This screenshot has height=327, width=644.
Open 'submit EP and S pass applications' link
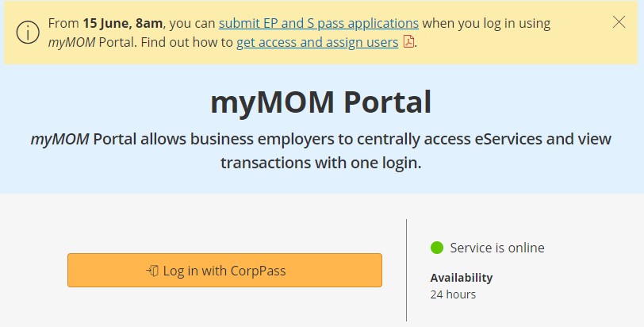319,23
